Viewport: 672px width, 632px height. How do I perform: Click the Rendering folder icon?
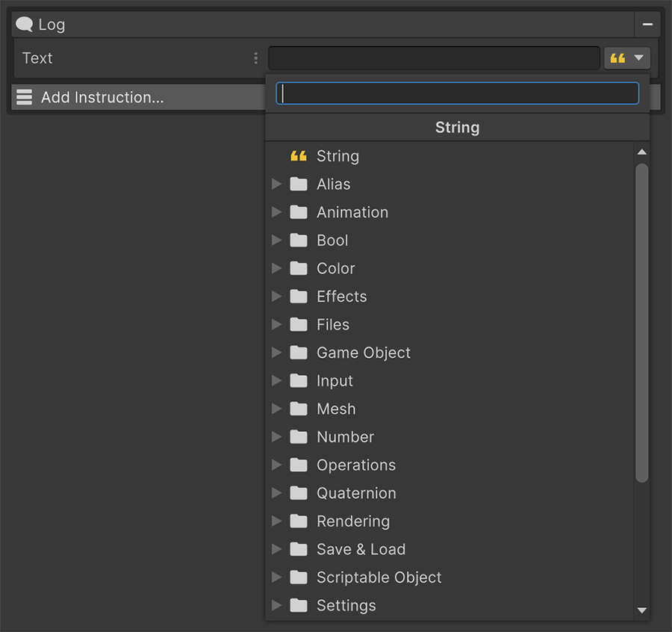pos(299,521)
